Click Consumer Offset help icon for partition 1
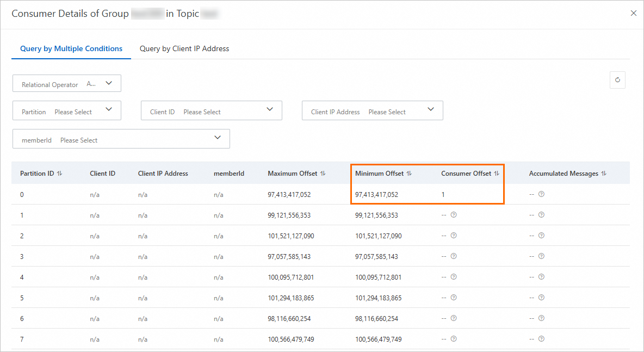This screenshot has width=644, height=352. click(454, 214)
